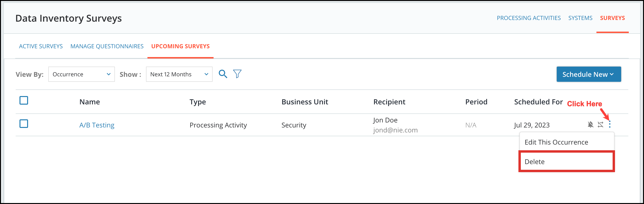Select the Upcoming Surveys tab
The height and width of the screenshot is (204, 644).
tap(181, 46)
